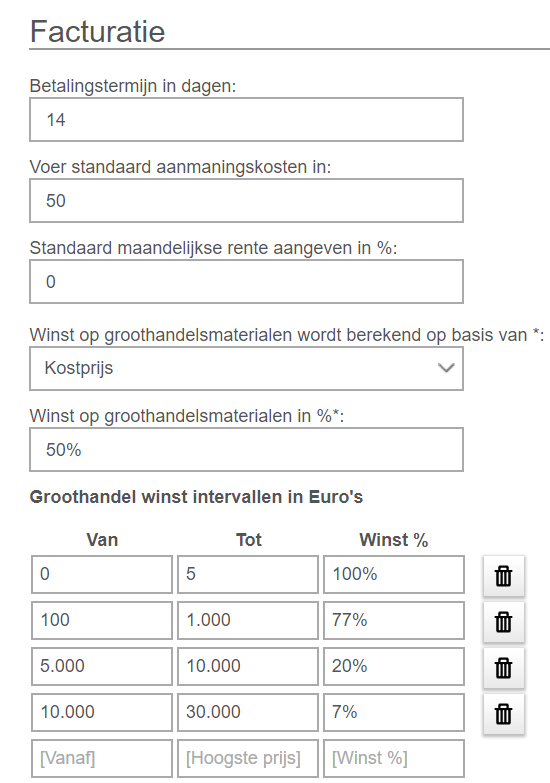The height and width of the screenshot is (783, 550).
Task: Delete the 100 to 1.000 interval row
Action: tap(504, 622)
